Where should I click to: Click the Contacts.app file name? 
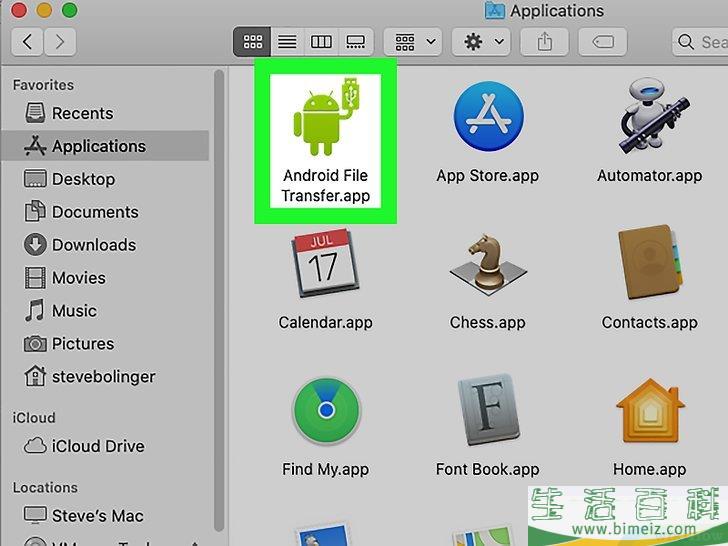650,322
